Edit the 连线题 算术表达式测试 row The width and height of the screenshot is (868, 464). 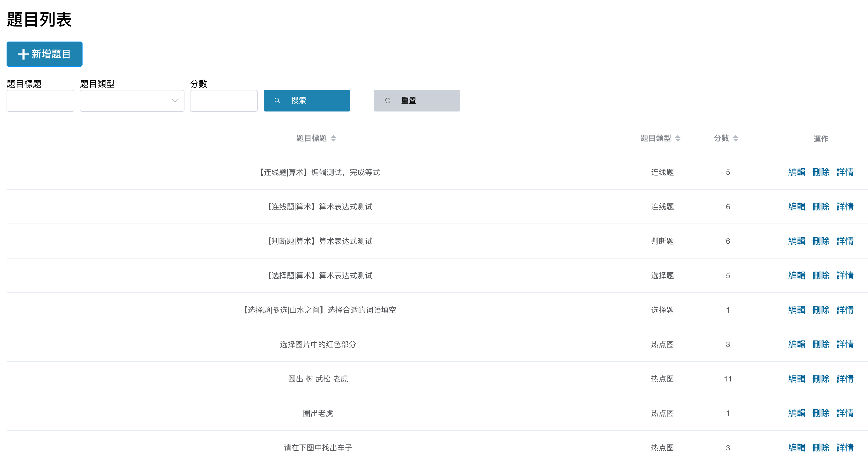tap(797, 207)
